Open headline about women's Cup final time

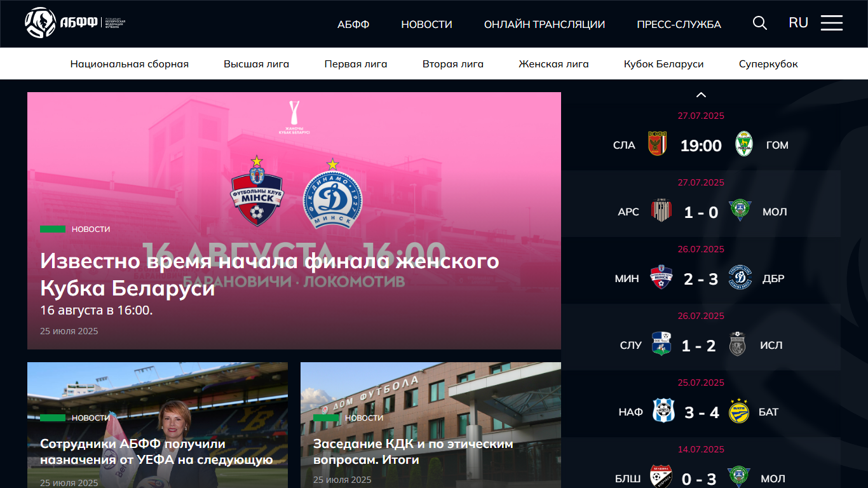[269, 274]
